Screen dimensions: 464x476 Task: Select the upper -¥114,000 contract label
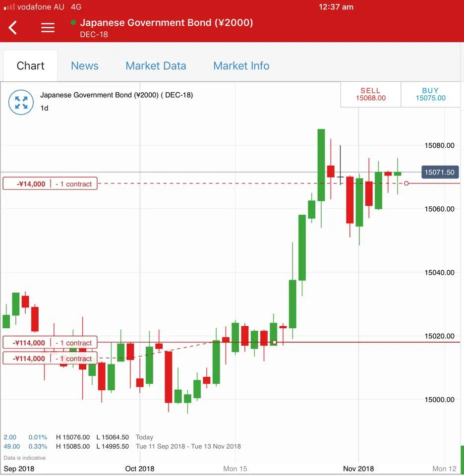pyautogui.click(x=50, y=343)
